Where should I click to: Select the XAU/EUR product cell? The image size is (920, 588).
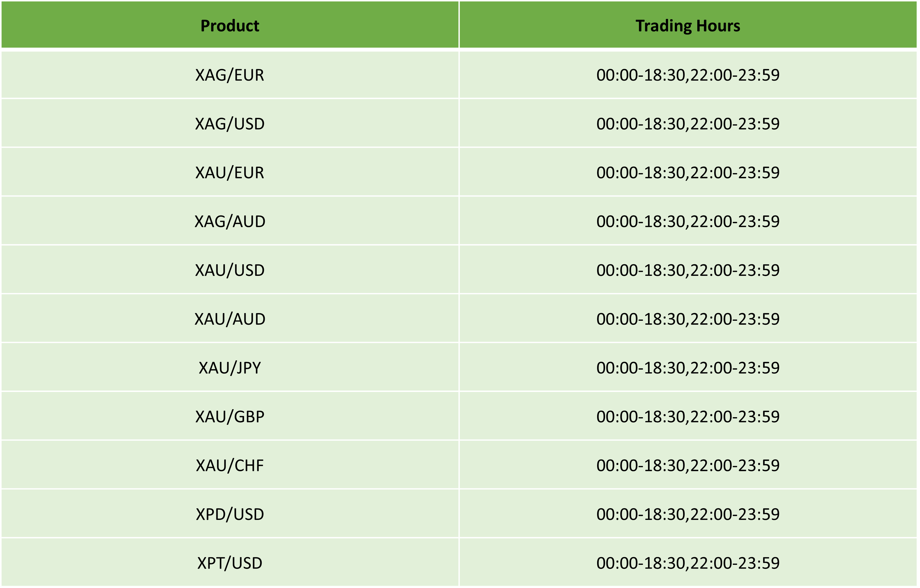[x=230, y=172]
